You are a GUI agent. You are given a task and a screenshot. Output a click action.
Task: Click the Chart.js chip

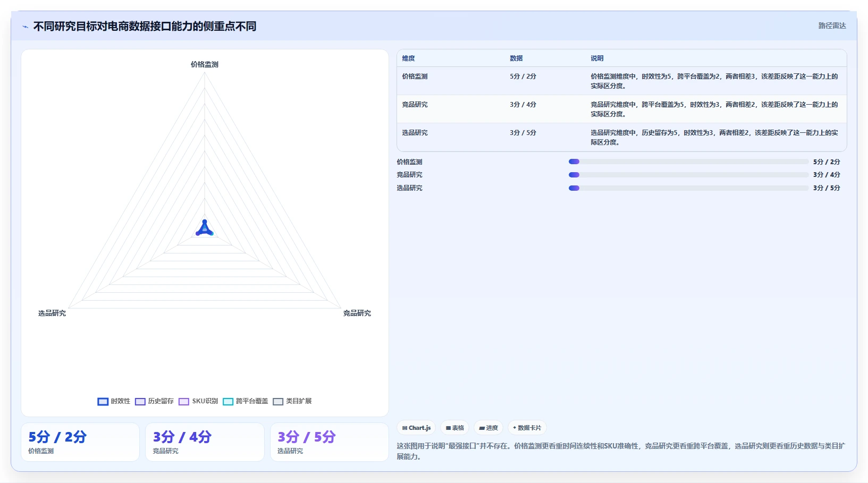[416, 428]
